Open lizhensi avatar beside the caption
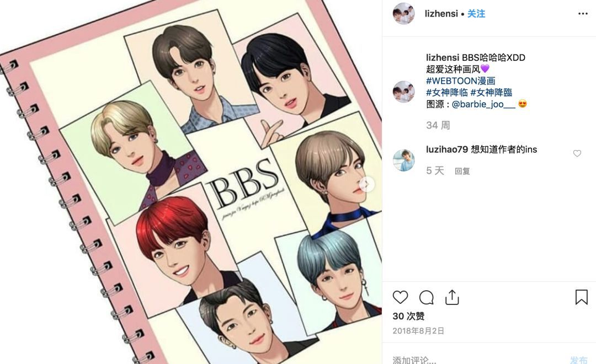Image resolution: width=596 pixels, height=364 pixels. tap(403, 92)
